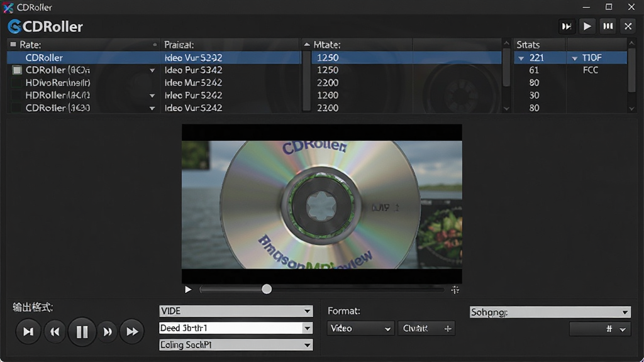The height and width of the screenshot is (362, 644).
Task: Click the skip-to-end icon in top toolbar
Action: point(567,26)
